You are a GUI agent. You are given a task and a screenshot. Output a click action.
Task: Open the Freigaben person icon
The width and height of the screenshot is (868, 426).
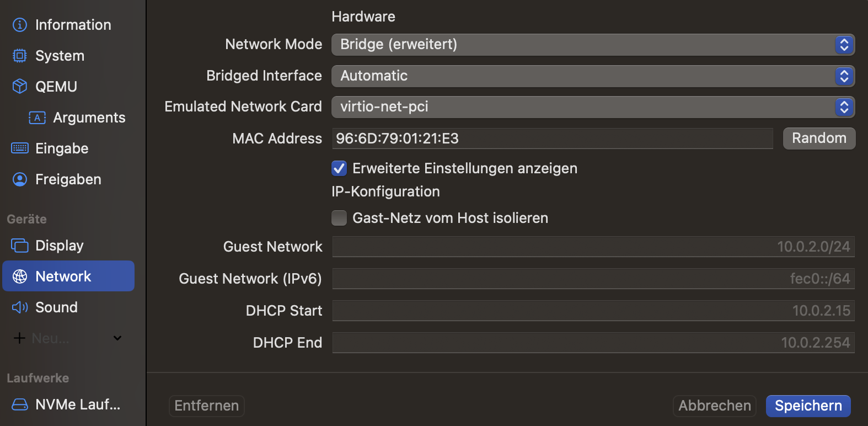point(20,179)
